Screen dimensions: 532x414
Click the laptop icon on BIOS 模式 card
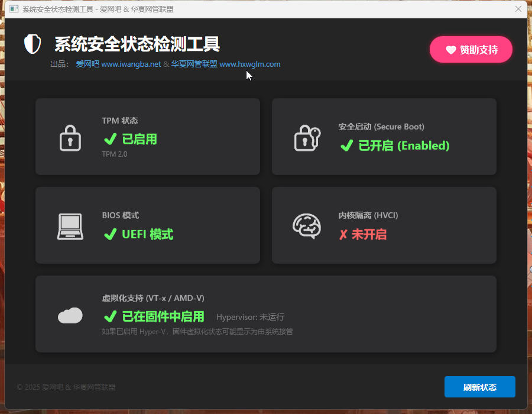tap(70, 225)
